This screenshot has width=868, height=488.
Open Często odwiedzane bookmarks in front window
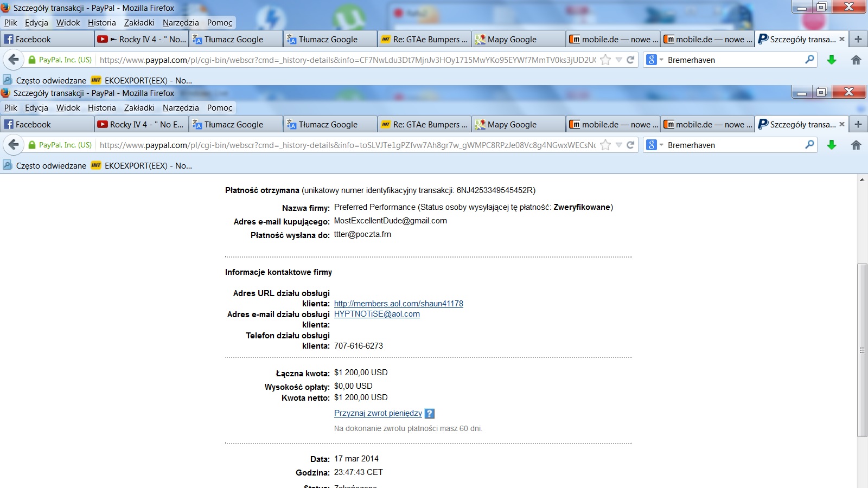(x=44, y=165)
